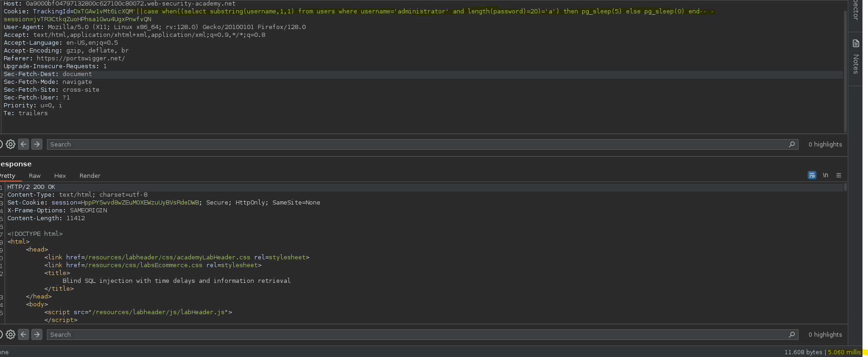Click the Sec-Fetch-Dest: document line
868x357 pixels.
pos(48,74)
